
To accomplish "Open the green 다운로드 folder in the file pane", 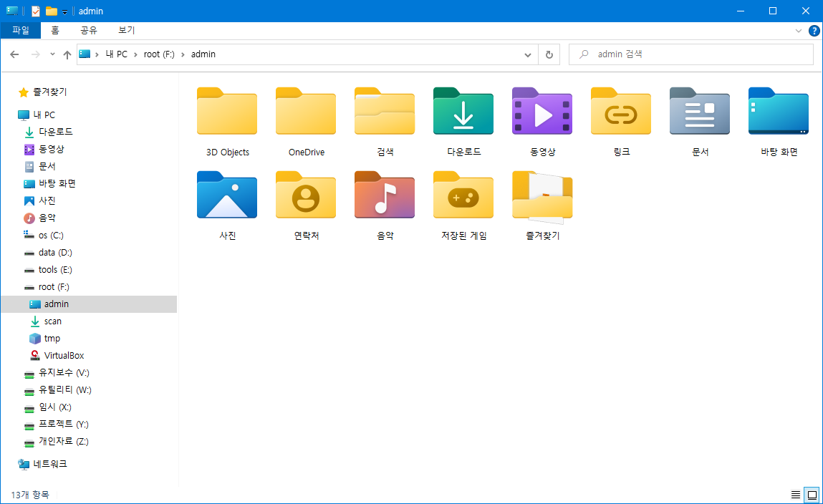I will [x=463, y=111].
